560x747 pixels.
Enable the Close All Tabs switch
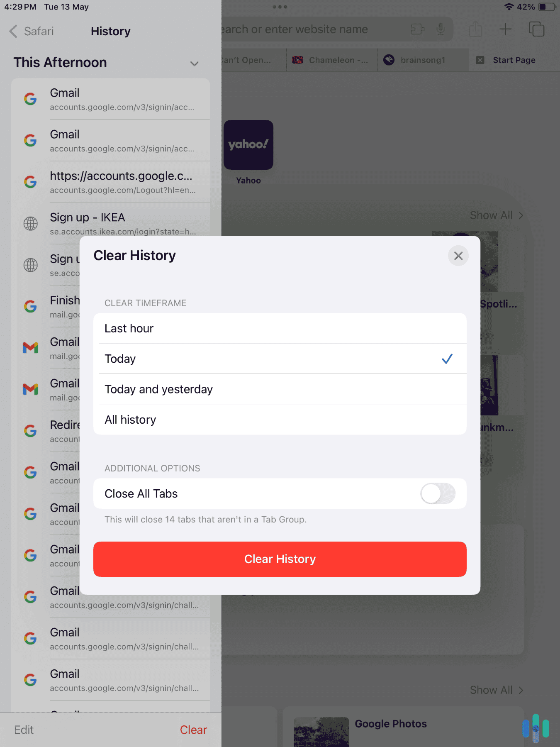coord(437,493)
